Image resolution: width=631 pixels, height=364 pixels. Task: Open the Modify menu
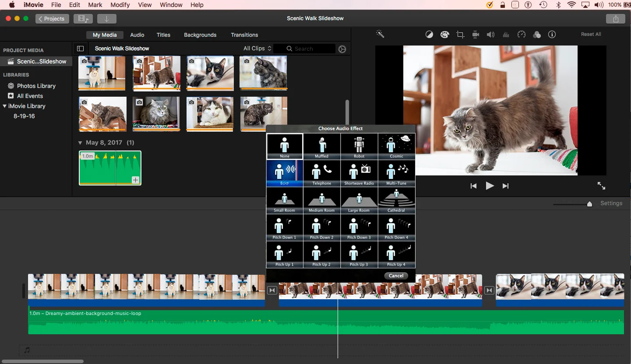(x=120, y=5)
